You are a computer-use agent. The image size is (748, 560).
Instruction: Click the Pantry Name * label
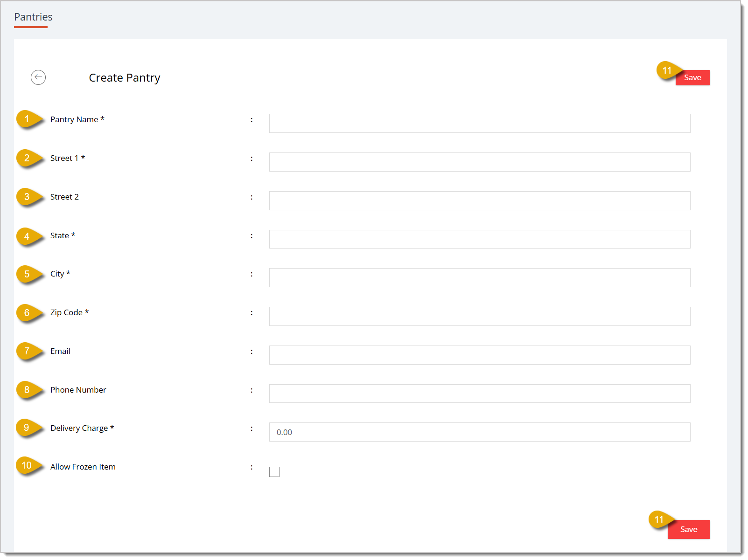pyautogui.click(x=77, y=119)
